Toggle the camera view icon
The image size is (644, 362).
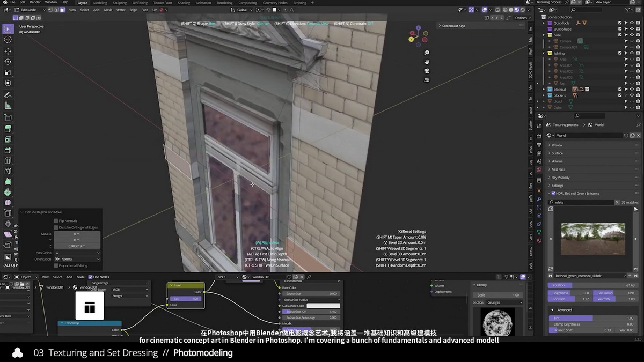pyautogui.click(x=427, y=71)
